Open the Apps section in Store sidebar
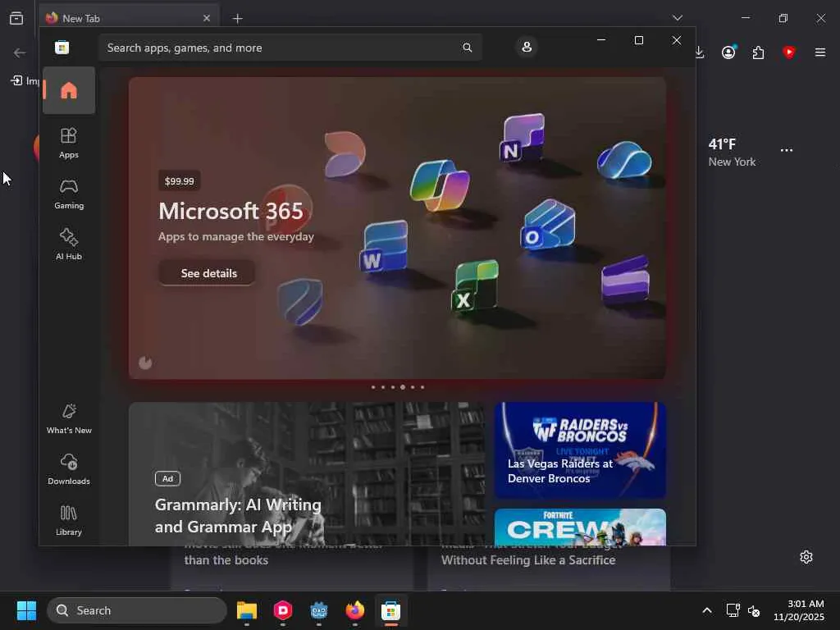This screenshot has height=630, width=840. (x=69, y=143)
